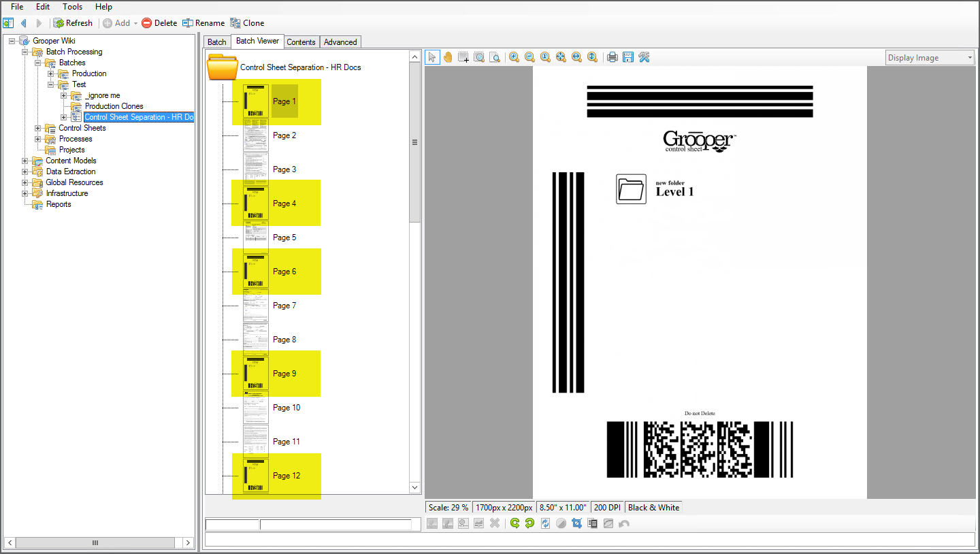Select the Production Clones tree item
Screen dimensions: 980x554
[114, 106]
